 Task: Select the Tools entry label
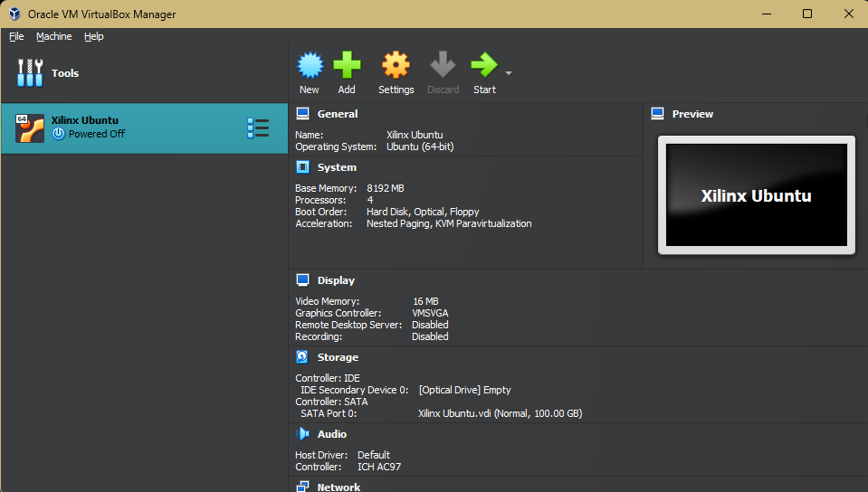[x=65, y=73]
